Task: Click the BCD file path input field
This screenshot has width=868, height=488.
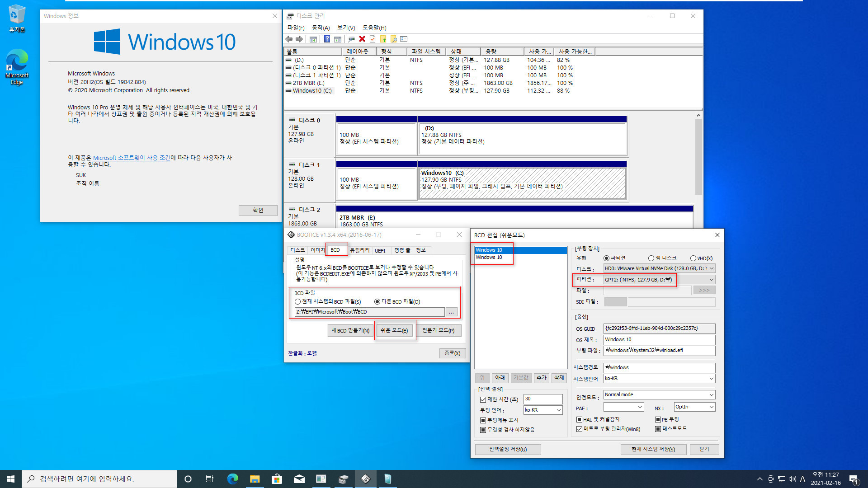Action: (369, 312)
